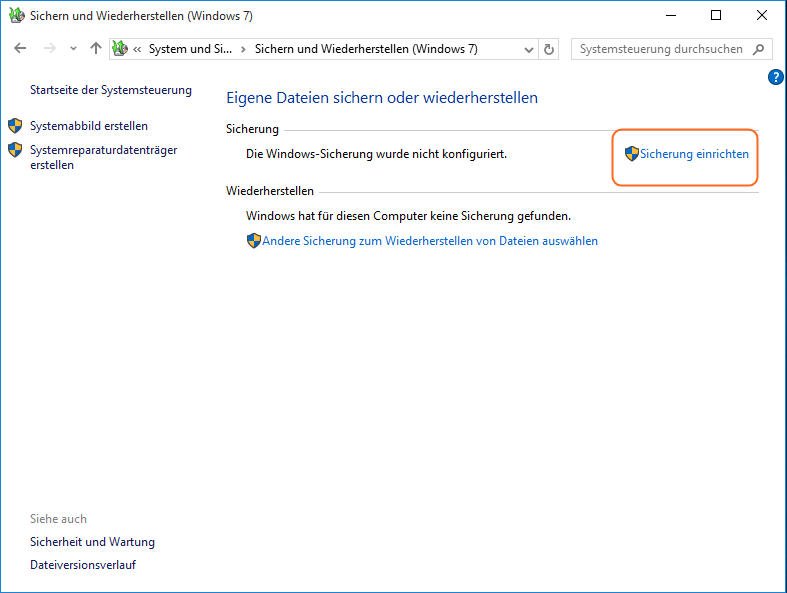Click the Siehe auch label
This screenshot has height=593, width=787.
(58, 519)
